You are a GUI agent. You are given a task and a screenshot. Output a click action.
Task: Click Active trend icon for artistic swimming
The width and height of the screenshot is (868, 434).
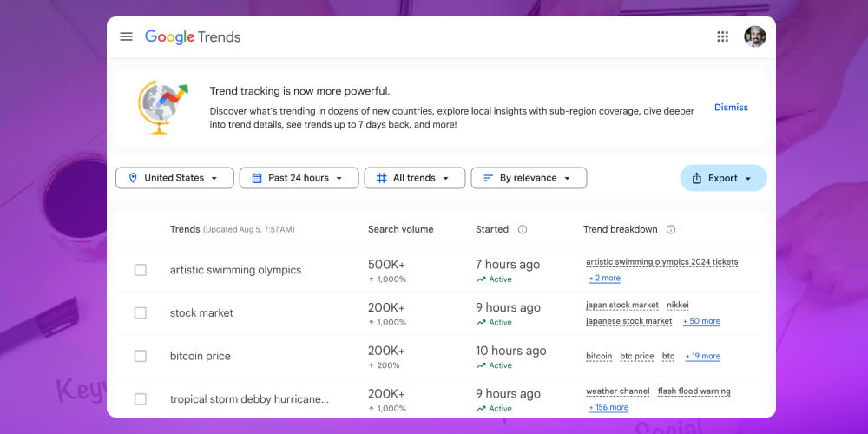[481, 279]
